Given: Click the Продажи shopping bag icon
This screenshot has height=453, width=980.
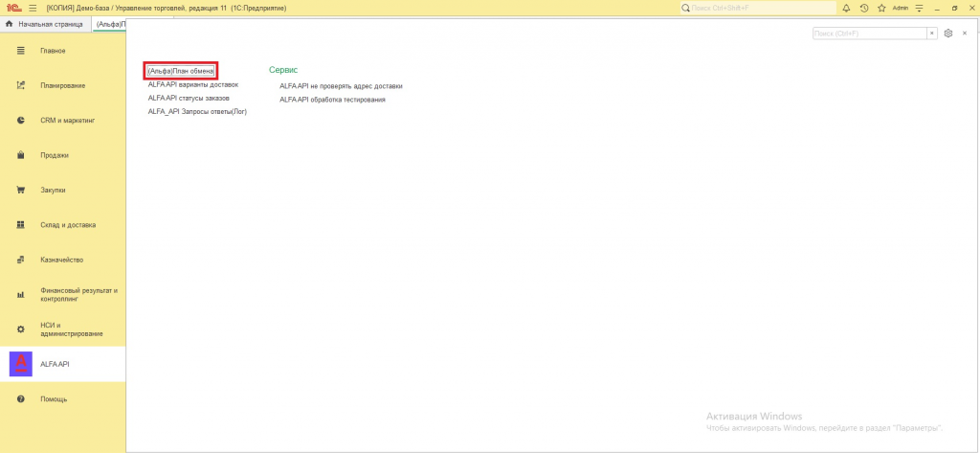Looking at the screenshot, I should click(21, 155).
